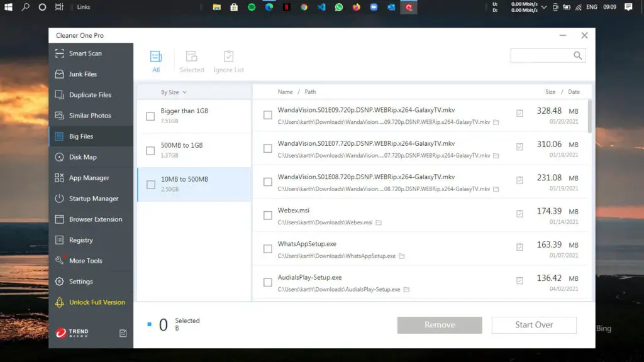Select WandaVision S01E09 file checkbox

268,116
